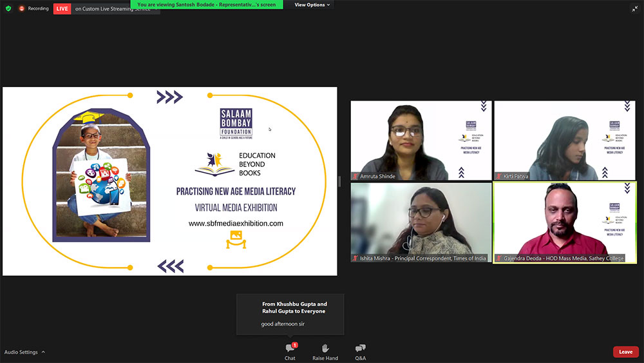
Task: Click the chat message popup from Khushbu Gupta
Action: coord(290,314)
